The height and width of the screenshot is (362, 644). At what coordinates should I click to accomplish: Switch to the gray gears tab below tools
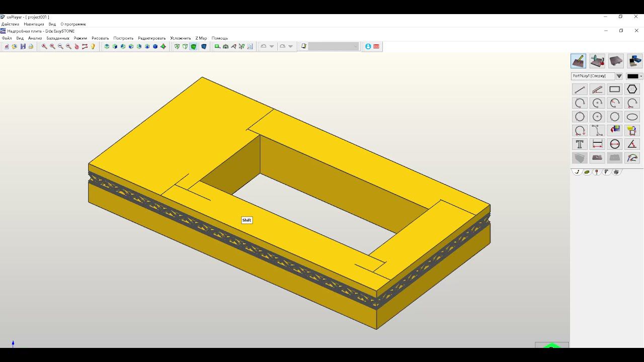[616, 172]
